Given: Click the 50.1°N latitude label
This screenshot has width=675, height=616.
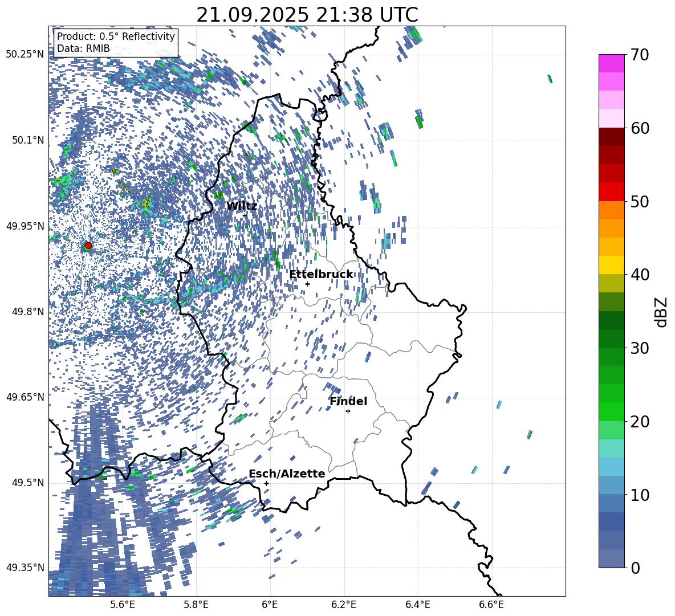Looking at the screenshot, I should 29,141.
